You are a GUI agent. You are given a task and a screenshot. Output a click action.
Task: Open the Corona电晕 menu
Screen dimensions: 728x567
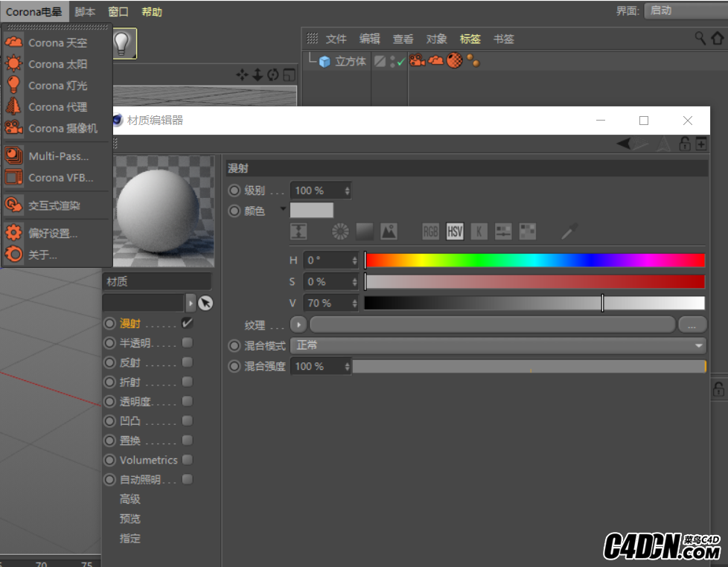pos(34,12)
